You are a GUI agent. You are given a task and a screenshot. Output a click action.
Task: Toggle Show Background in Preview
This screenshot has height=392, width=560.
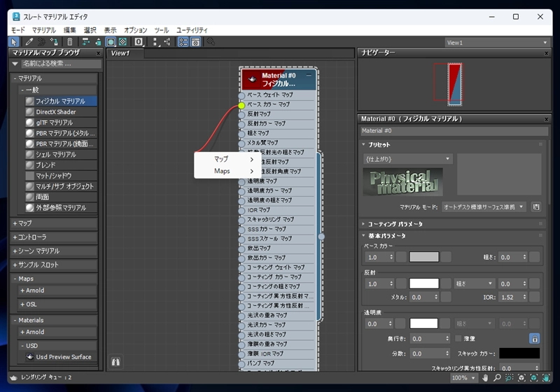point(123,42)
